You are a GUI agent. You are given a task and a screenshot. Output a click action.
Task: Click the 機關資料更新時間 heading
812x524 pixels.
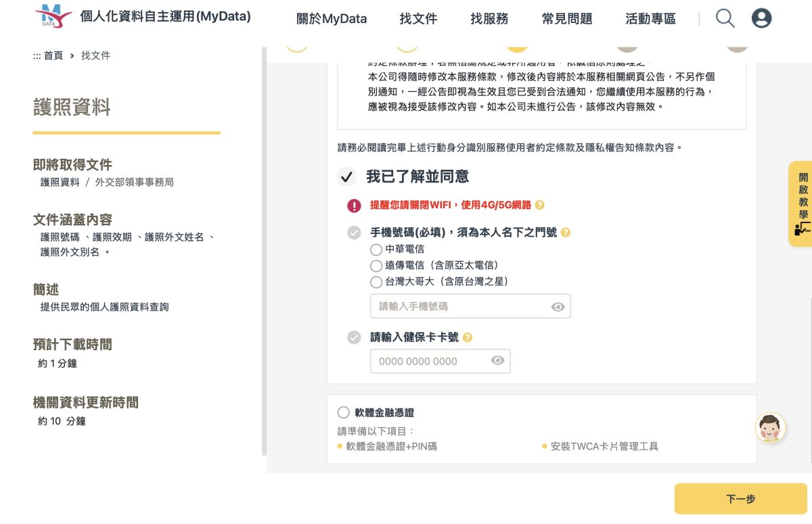[86, 403]
